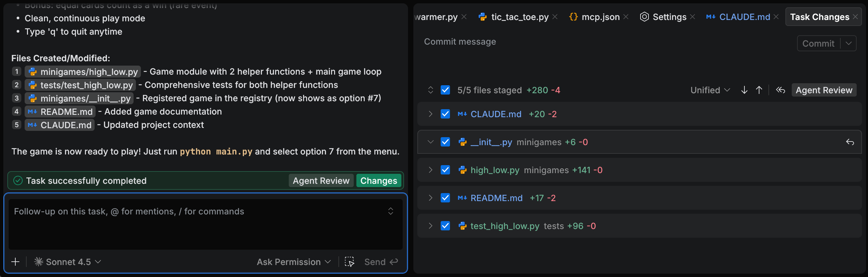The image size is (868, 277).
Task: Click the green Changes button
Action: pyautogui.click(x=378, y=181)
